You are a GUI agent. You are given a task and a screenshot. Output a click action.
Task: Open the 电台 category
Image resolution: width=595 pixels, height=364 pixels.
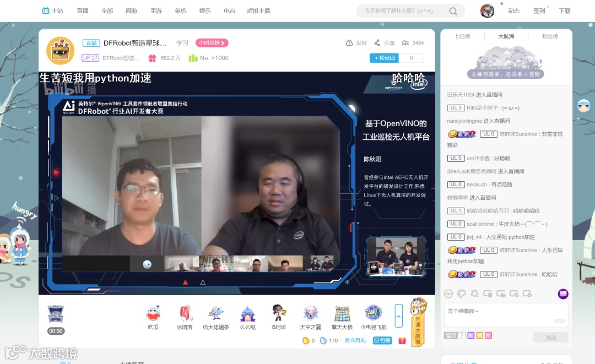coord(230,10)
